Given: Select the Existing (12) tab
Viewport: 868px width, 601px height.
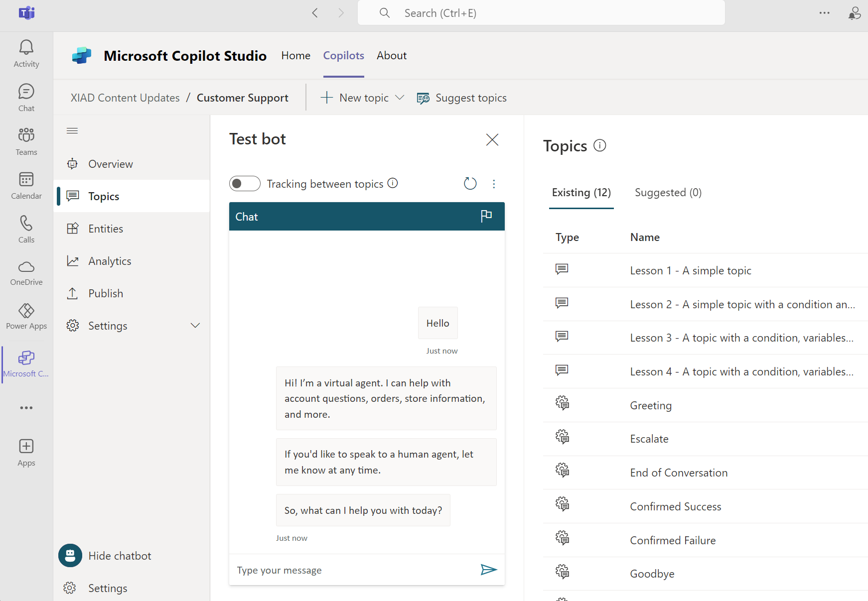Looking at the screenshot, I should point(581,193).
